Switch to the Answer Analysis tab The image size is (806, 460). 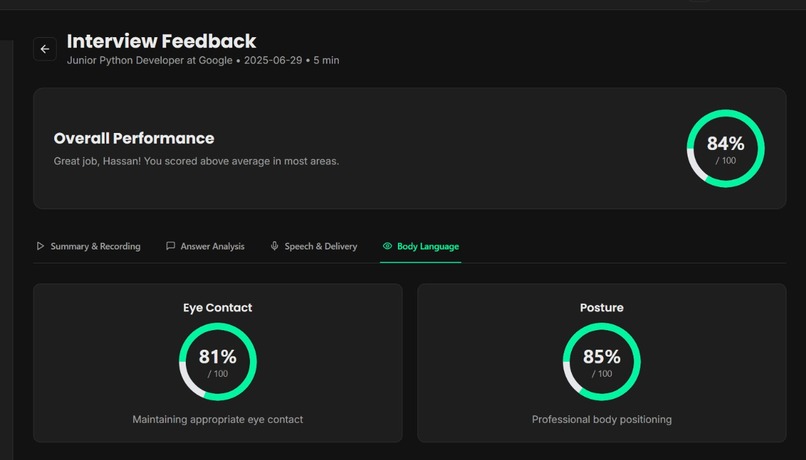click(x=205, y=246)
